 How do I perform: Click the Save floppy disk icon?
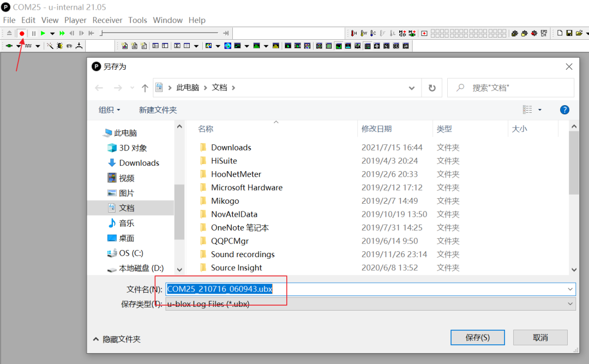(x=569, y=33)
